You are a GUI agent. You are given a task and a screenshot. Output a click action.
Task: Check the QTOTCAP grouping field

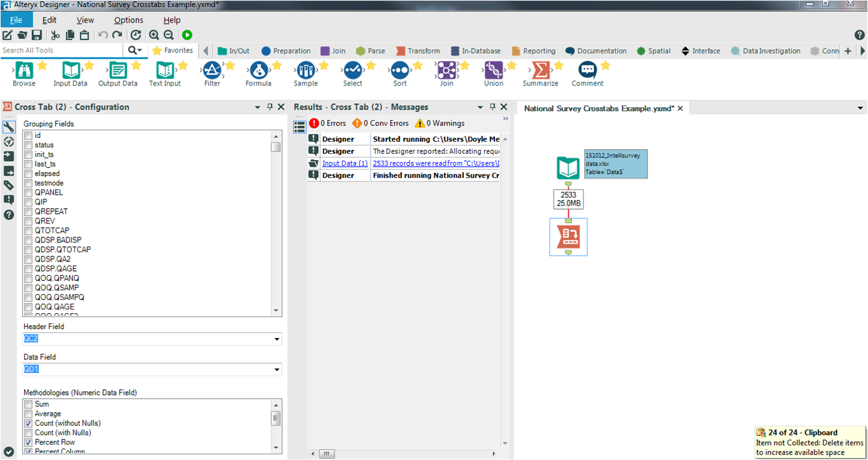tap(28, 230)
